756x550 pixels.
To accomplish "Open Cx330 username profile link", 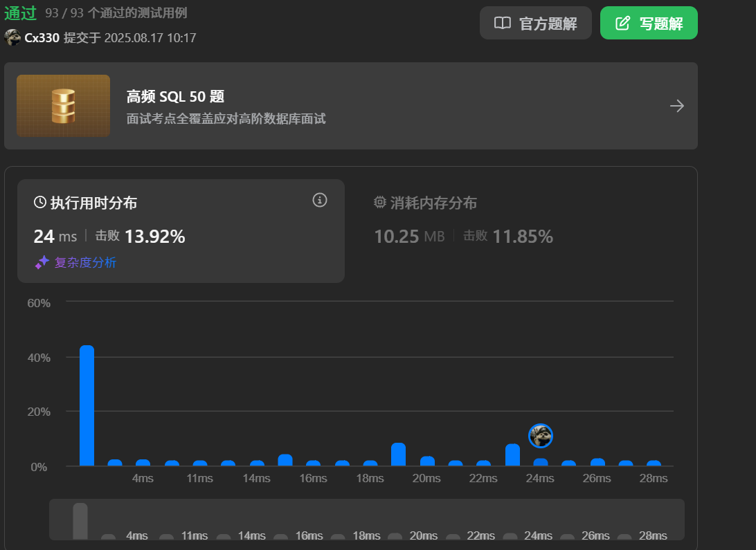I will pos(42,38).
